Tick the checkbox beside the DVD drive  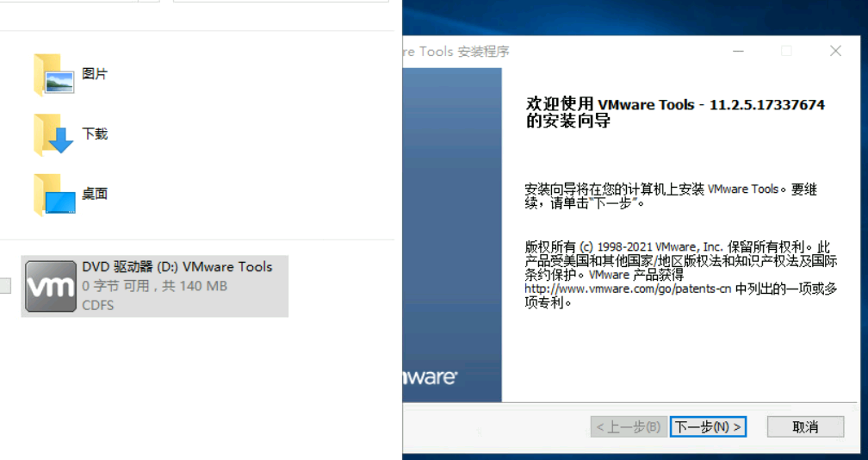(x=5, y=286)
